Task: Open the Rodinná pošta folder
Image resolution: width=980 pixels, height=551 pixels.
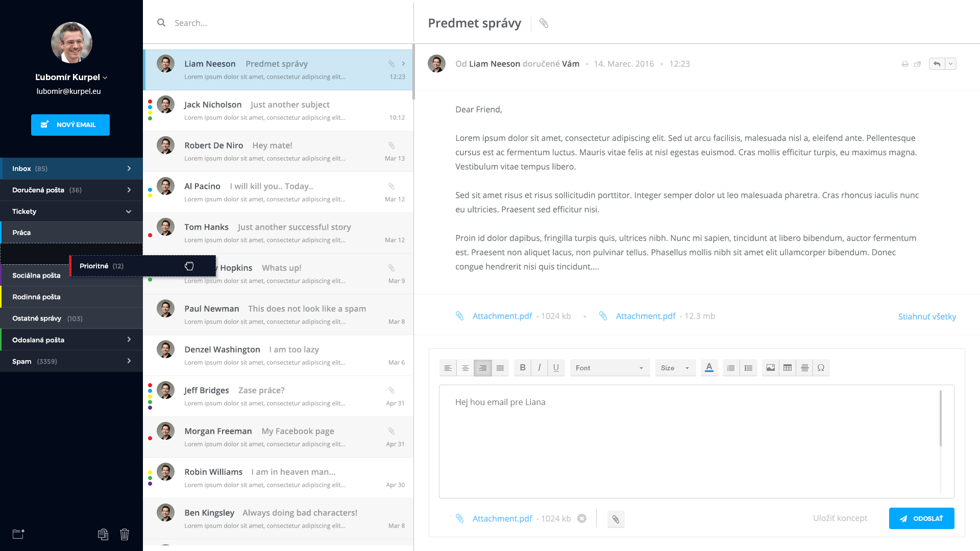Action: click(x=71, y=297)
